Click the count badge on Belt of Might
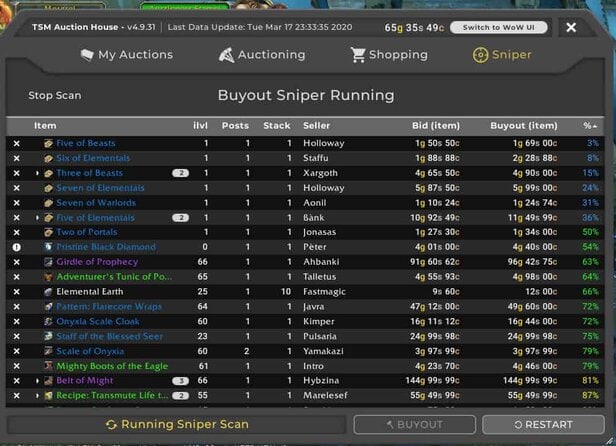 [180, 381]
